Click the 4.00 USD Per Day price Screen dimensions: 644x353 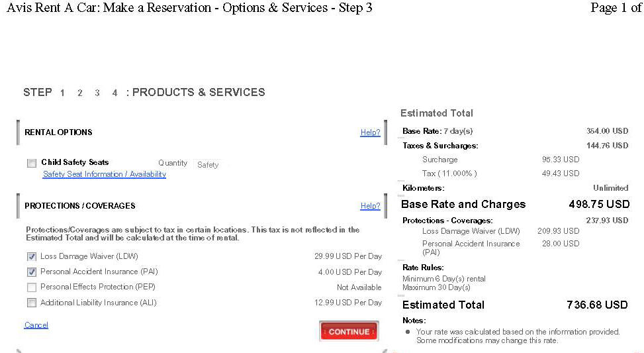[x=350, y=272]
